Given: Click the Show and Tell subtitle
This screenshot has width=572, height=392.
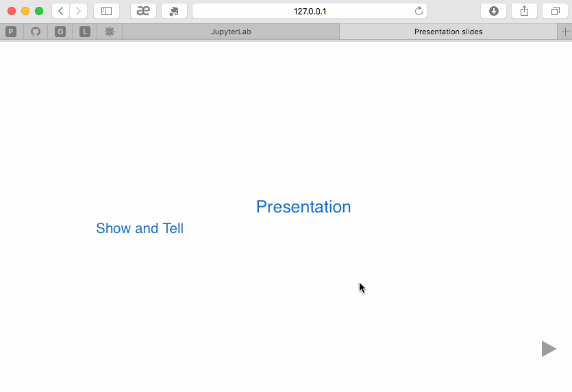Looking at the screenshot, I should pyautogui.click(x=140, y=228).
